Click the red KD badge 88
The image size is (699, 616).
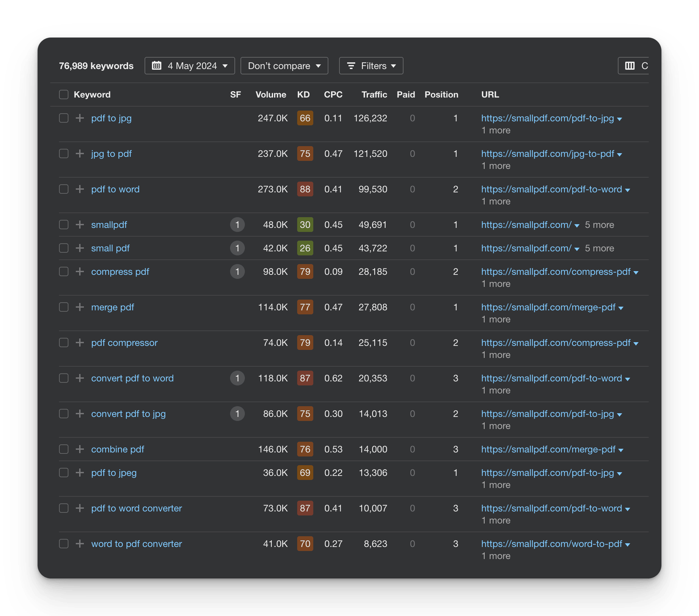[x=305, y=189]
